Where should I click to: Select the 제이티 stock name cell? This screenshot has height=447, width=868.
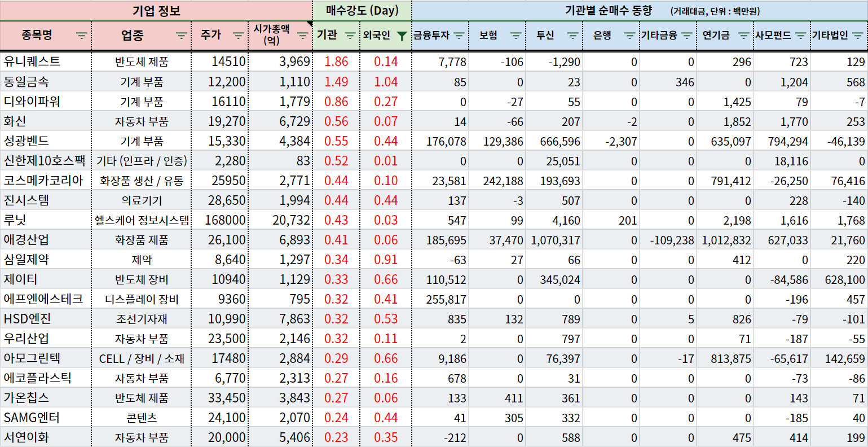click(x=46, y=279)
